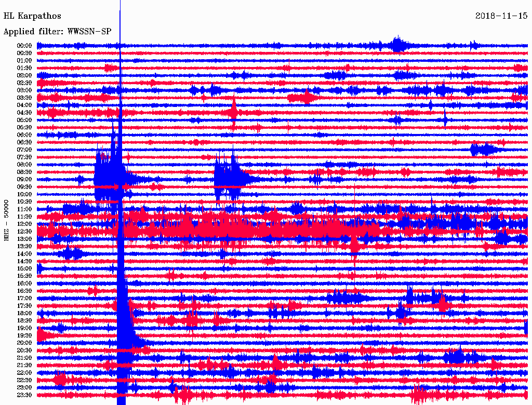Select the 06:00 time label
The image size is (532, 405).
pyautogui.click(x=24, y=134)
